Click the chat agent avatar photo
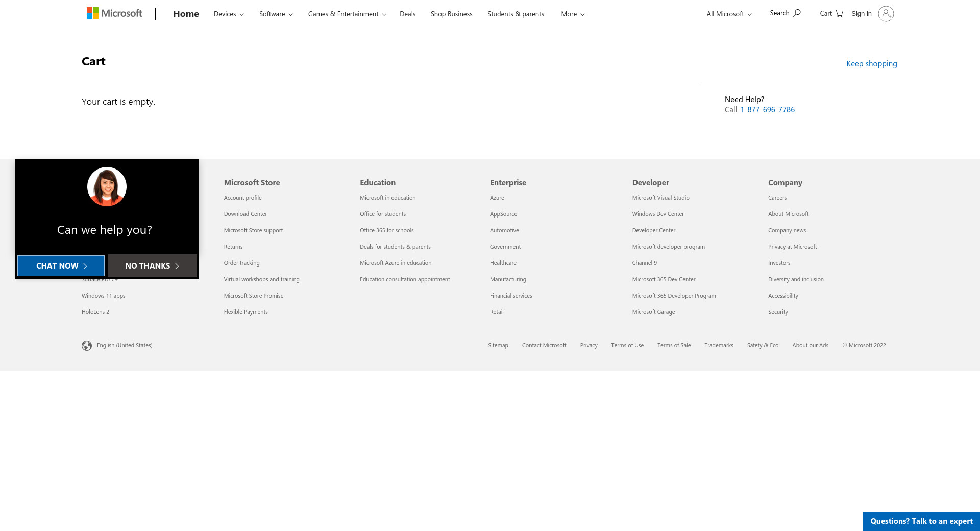980x531 pixels. click(x=107, y=187)
